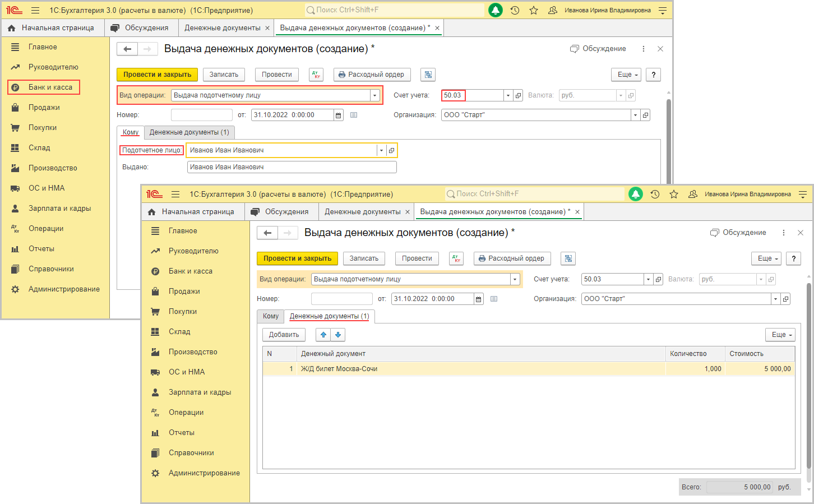Viewport: 814px width, 504px height.
Task: Expand Организация dropdown in back window
Action: tap(635, 115)
